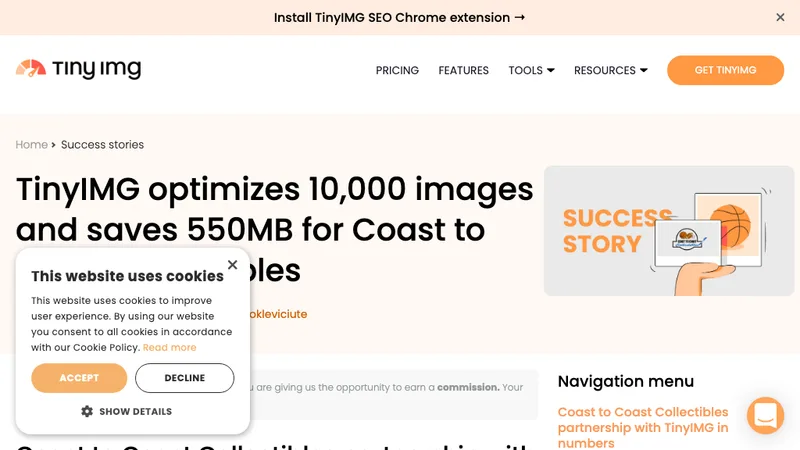Go to Home breadcrumb
This screenshot has width=800, height=450.
tap(32, 144)
